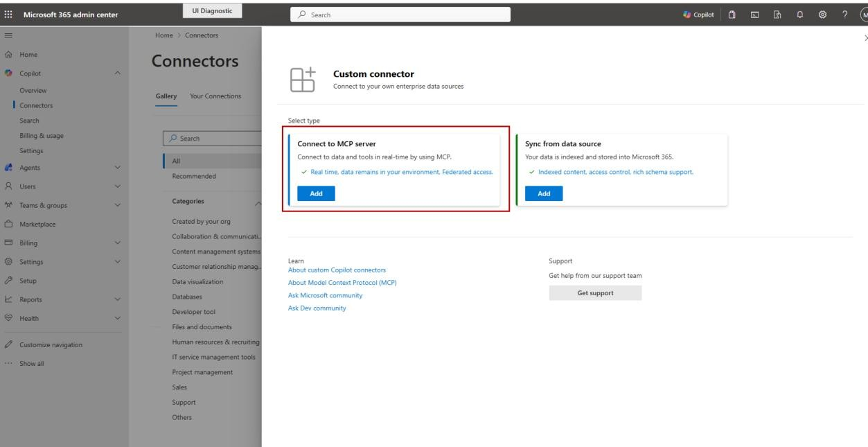This screenshot has height=447, width=868.
Task: Click the Teams & groups icon
Action: (9, 205)
